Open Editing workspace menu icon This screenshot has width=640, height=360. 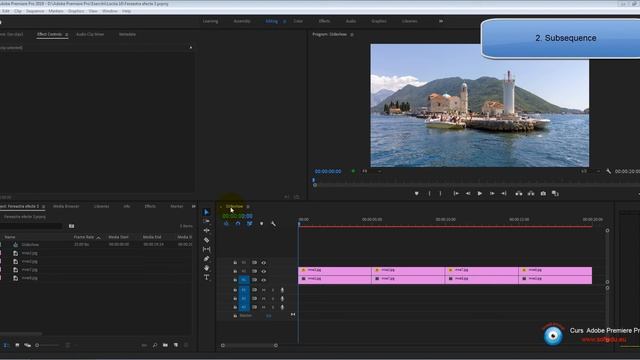click(284, 21)
